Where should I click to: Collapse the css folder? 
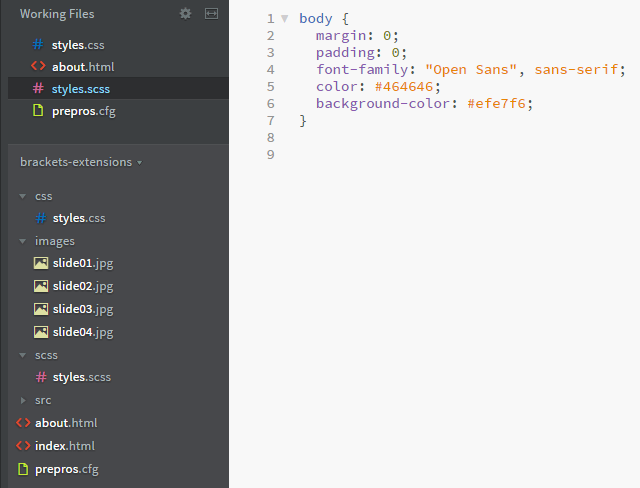[23, 196]
